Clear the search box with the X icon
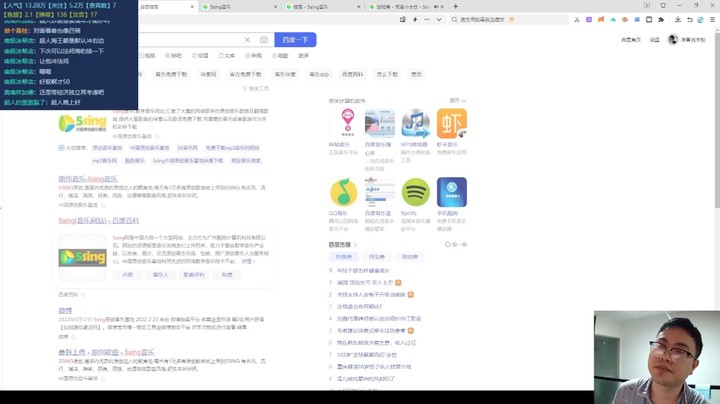The image size is (720, 404). tap(247, 40)
